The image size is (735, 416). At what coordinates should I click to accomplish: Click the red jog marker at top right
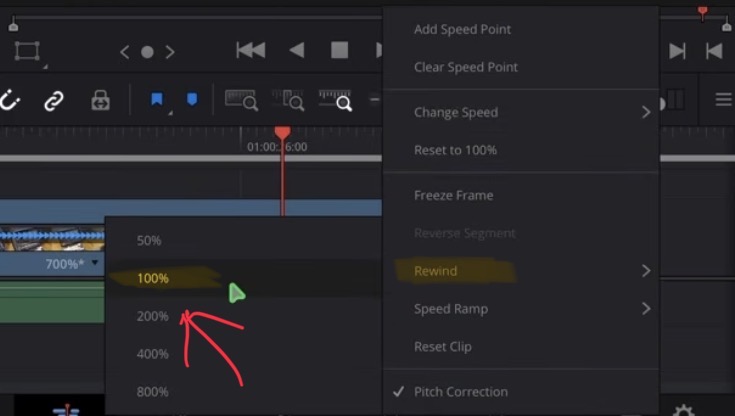pos(702,13)
